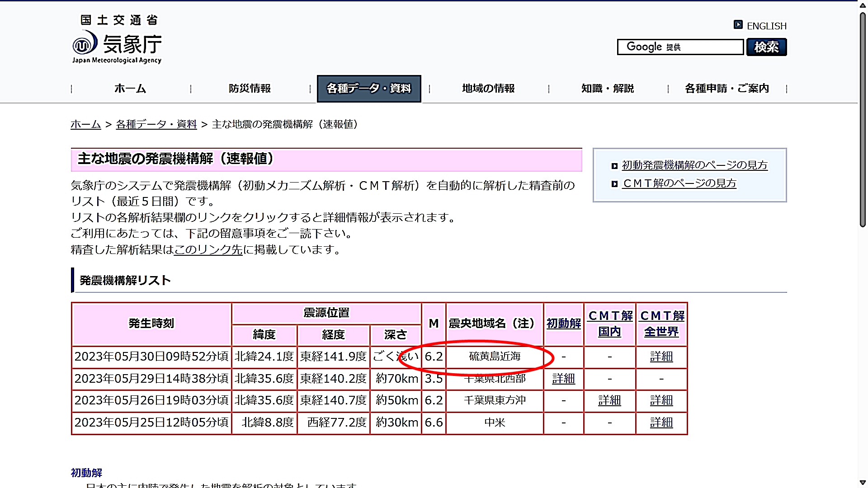This screenshot has width=868, height=488.
Task: Click bullet icon beside CMT解のページの見方
Action: click(614, 184)
